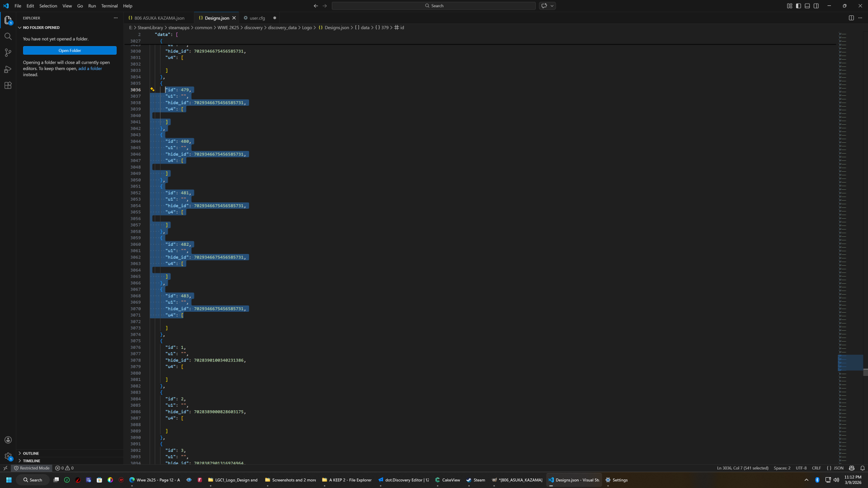
Task: Open the Manage gear icon
Action: click(x=8, y=456)
